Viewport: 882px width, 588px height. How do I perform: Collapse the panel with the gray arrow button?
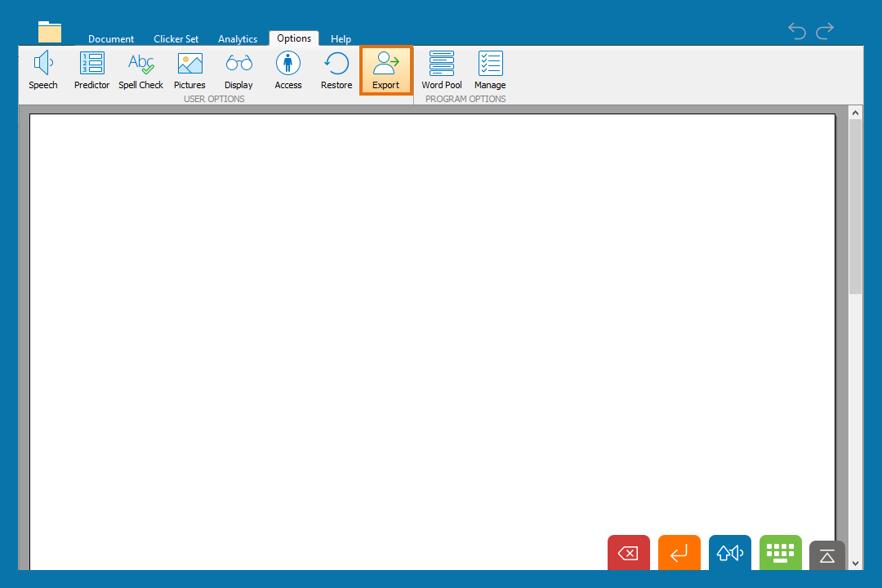pyautogui.click(x=826, y=555)
